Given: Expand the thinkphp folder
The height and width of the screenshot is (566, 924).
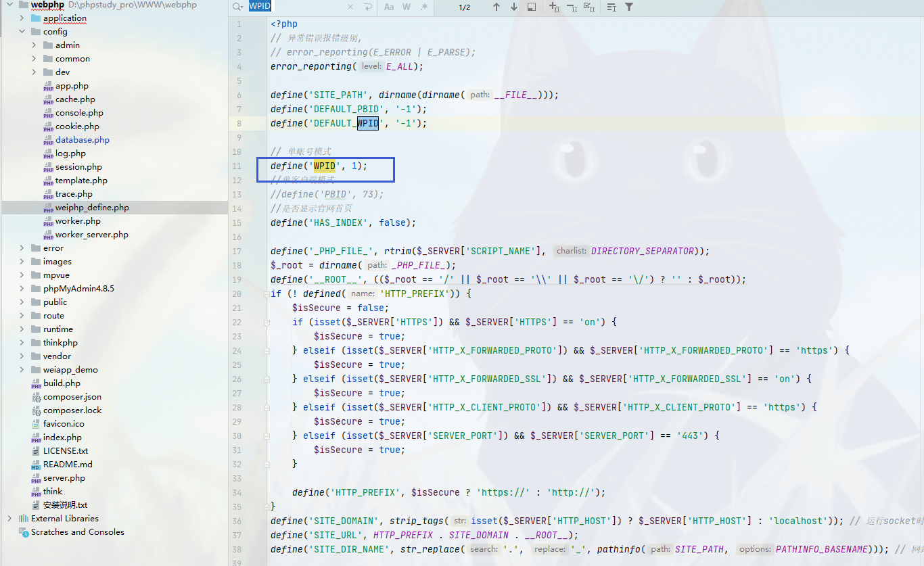Looking at the screenshot, I should [22, 343].
